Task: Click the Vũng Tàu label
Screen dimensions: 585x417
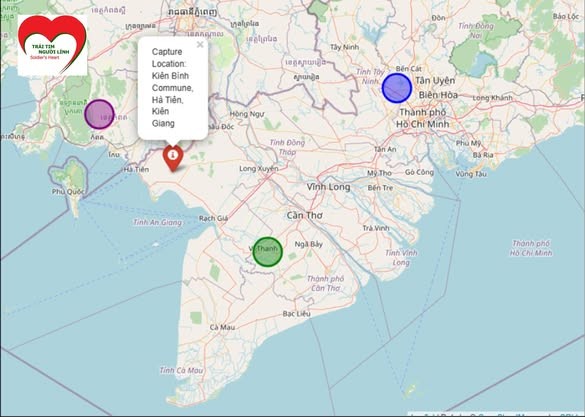Action: coord(471,174)
